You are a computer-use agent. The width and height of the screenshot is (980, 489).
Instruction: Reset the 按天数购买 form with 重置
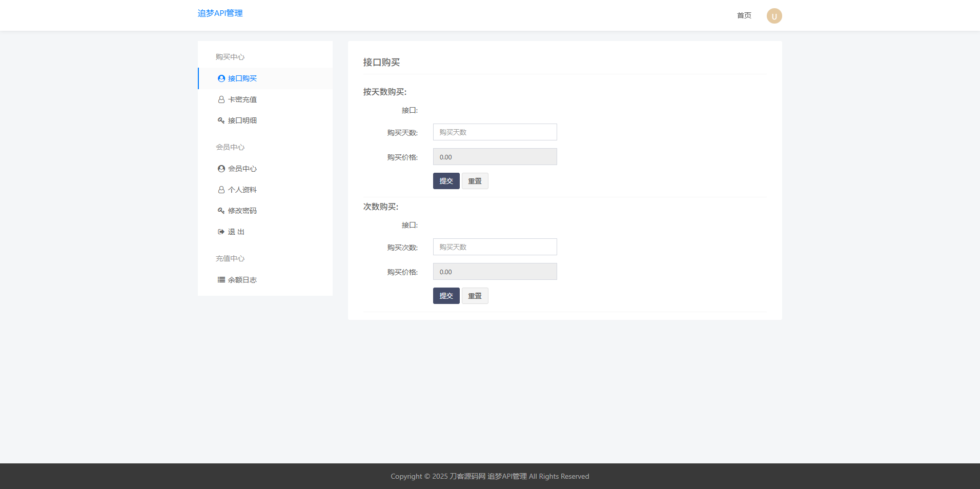[x=475, y=180]
